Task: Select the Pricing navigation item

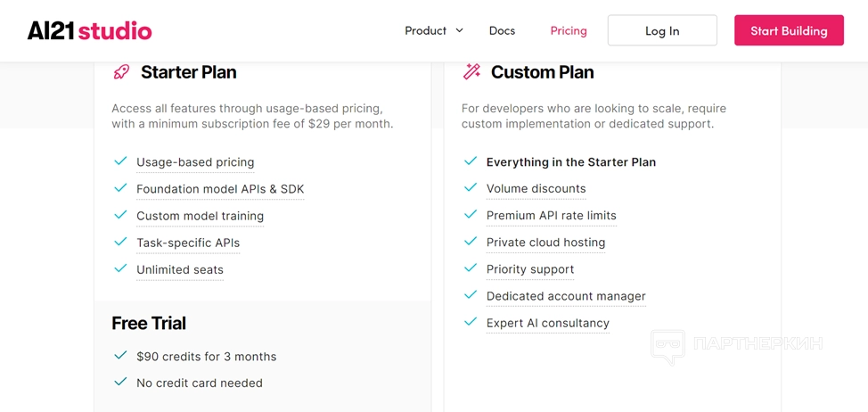Action: [x=569, y=30]
